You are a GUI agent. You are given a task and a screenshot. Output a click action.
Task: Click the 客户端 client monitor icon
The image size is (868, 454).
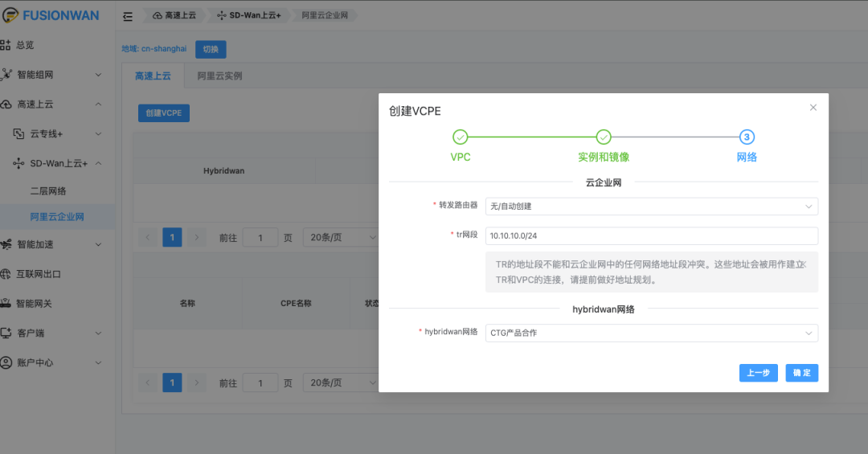tap(6, 333)
